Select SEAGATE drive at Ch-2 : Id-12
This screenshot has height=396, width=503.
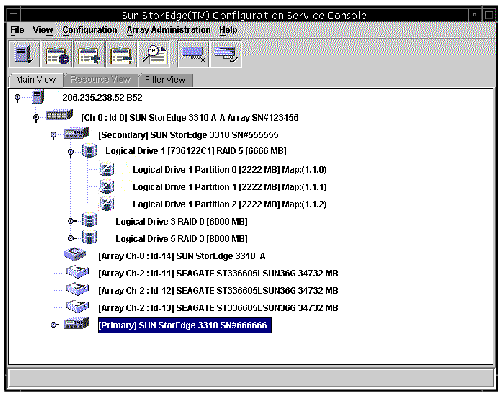(218, 291)
